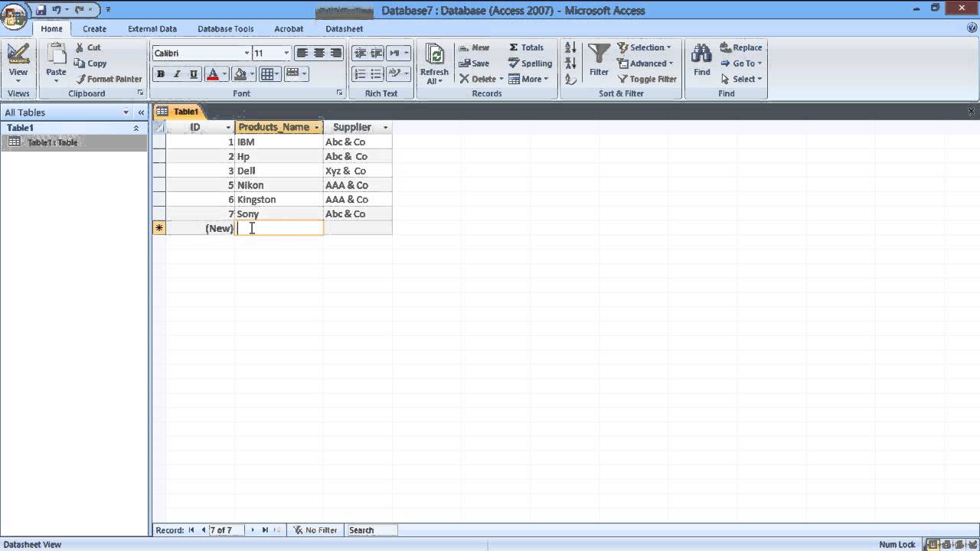Align text right in Font group
The width and height of the screenshot is (980, 551).
335,53
